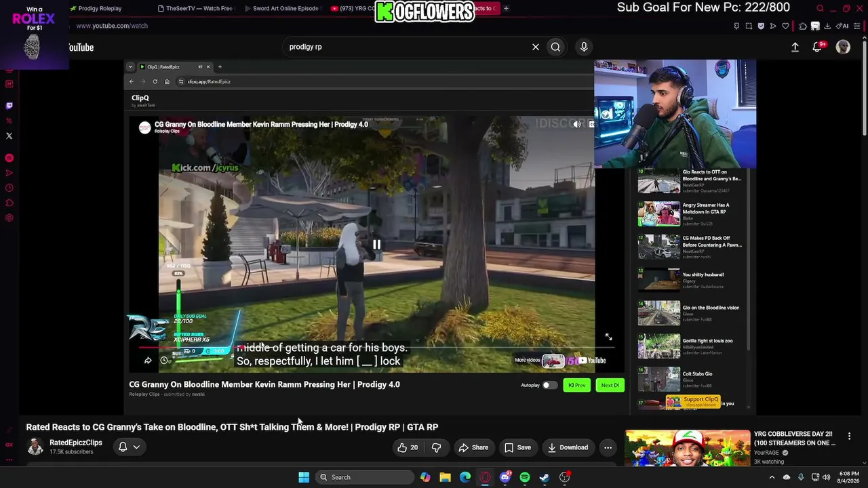This screenshot has width=868, height=488.
Task: Open the YRG Cobbleverse Day 2 thumbnail
Action: tap(688, 448)
